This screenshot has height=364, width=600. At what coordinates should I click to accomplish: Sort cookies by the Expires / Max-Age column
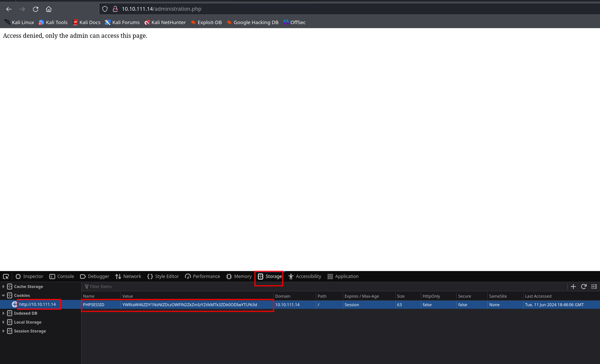(x=361, y=296)
